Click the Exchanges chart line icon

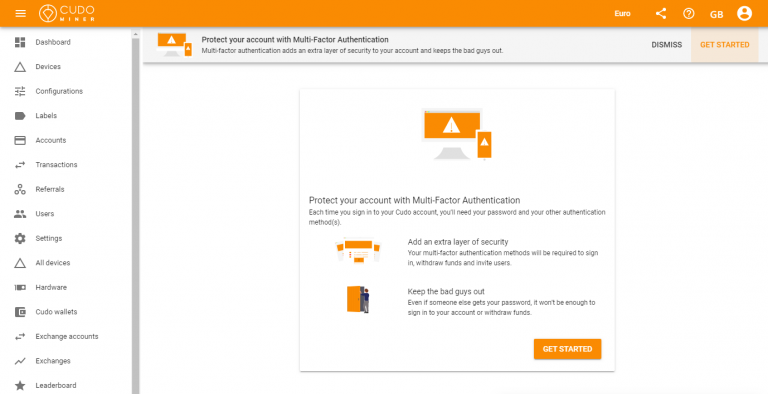tap(20, 361)
